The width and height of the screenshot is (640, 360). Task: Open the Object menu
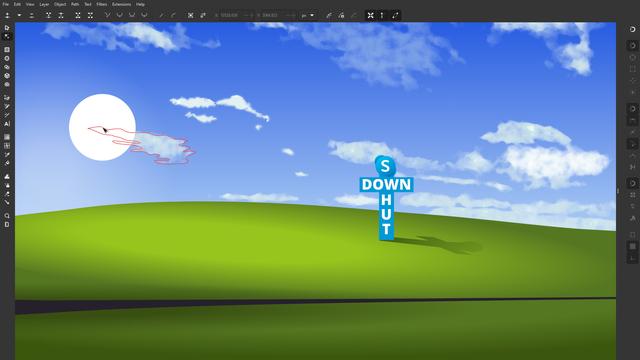pos(60,4)
